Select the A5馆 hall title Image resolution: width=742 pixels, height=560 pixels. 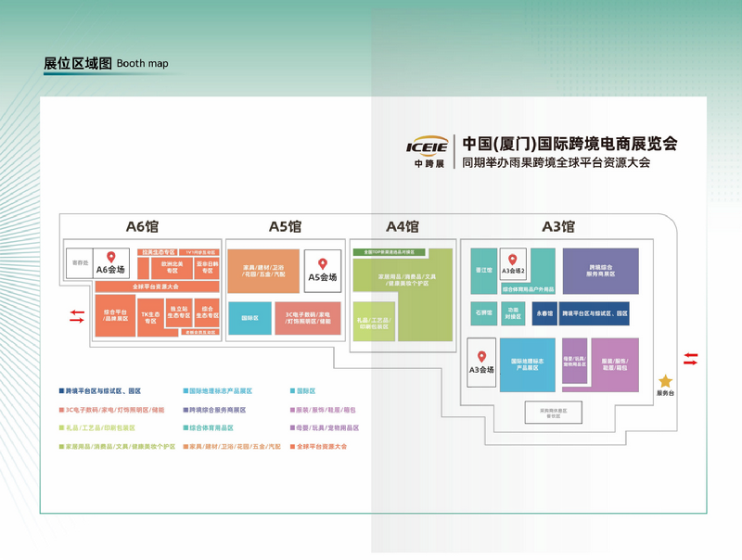(x=285, y=226)
